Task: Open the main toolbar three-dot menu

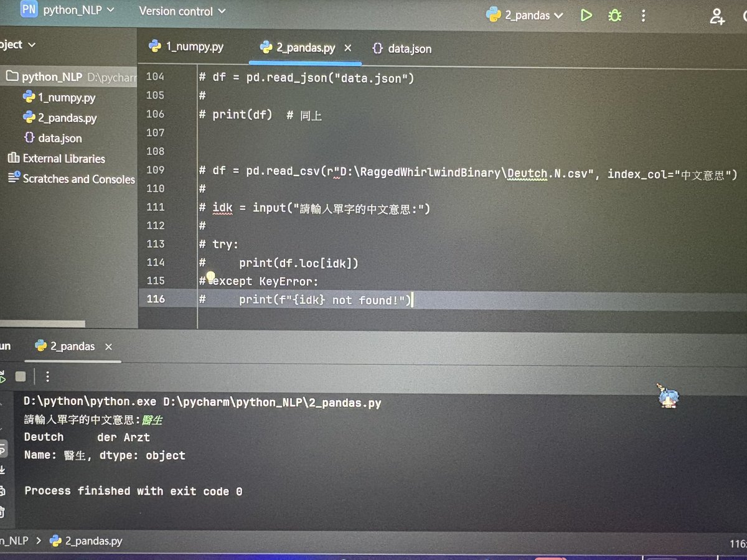Action: pos(643,16)
